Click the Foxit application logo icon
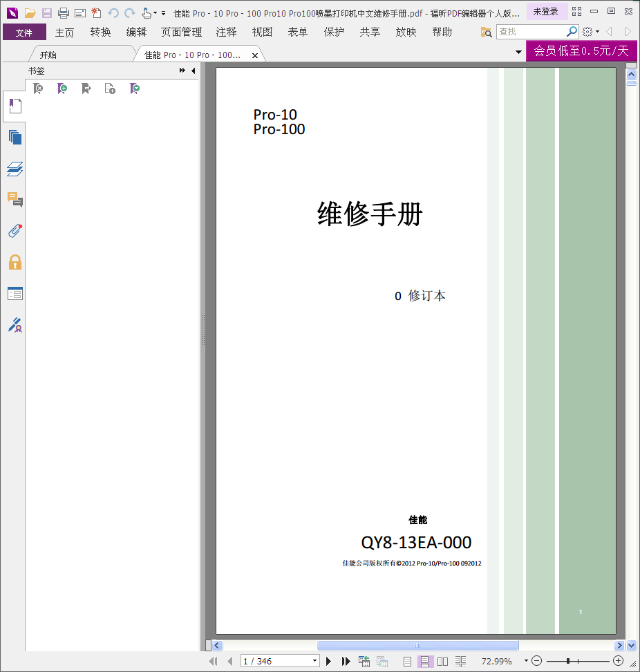 coord(12,13)
